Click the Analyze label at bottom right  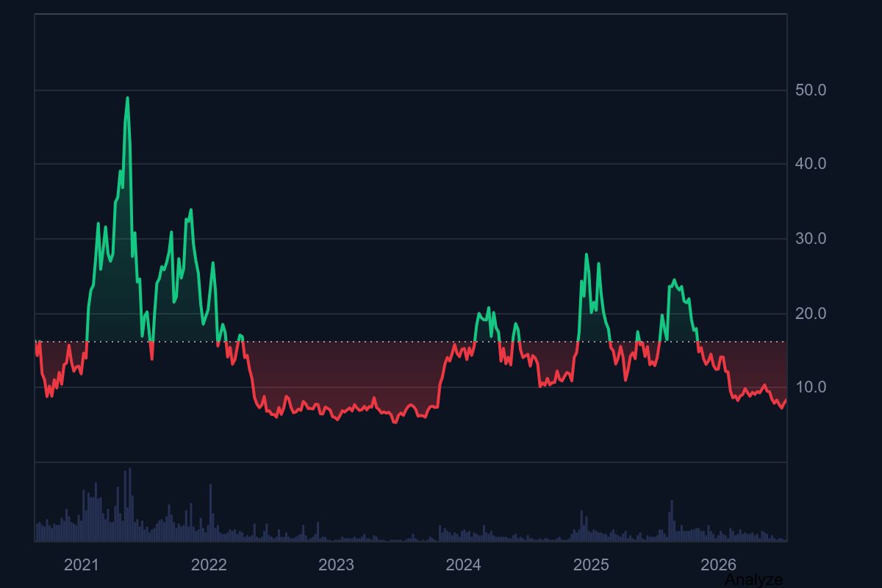(753, 580)
